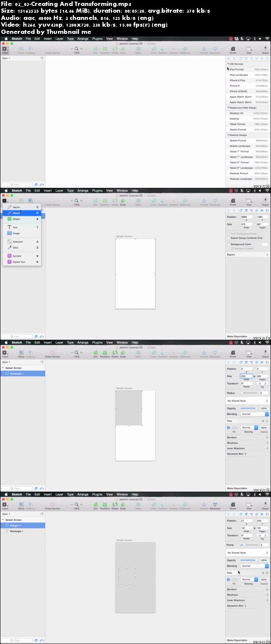Click Forward in the Rectangle 1 selected frame's toolbar

tap(204, 353)
